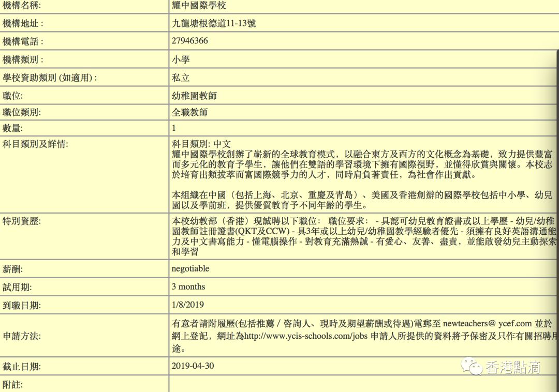Click the 附註 label
This screenshot has width=559, height=392.
click(x=12, y=385)
